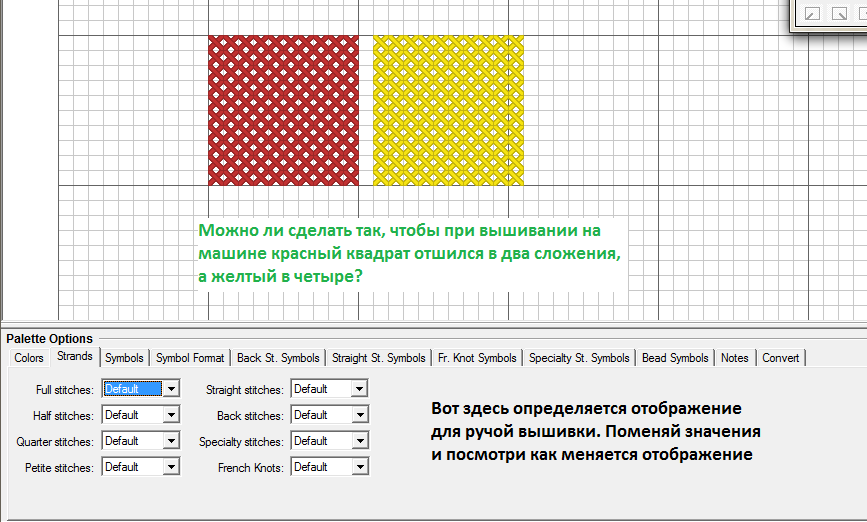Expand the French Knots strands dropdown
867x522 pixels.
360,467
